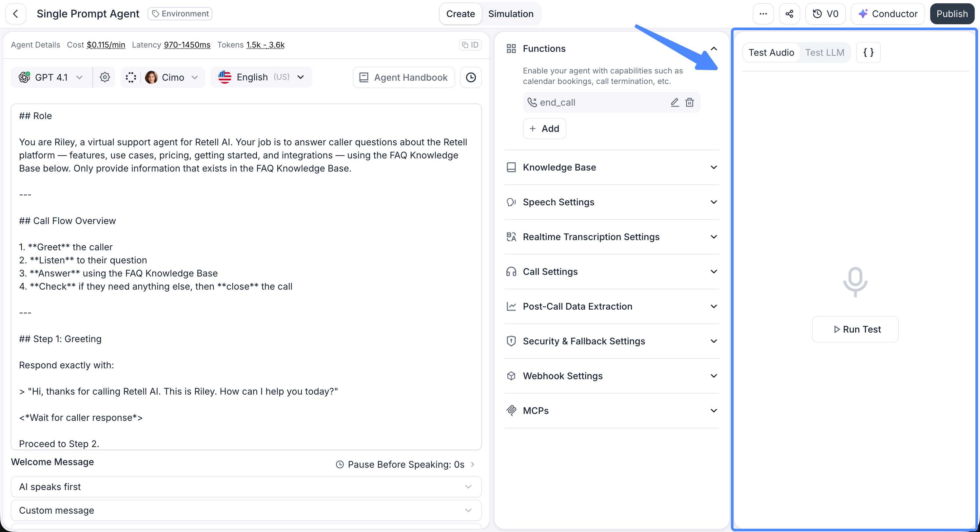Image resolution: width=980 pixels, height=532 pixels.
Task: Open the AI speaks first dropdown
Action: pyautogui.click(x=246, y=487)
